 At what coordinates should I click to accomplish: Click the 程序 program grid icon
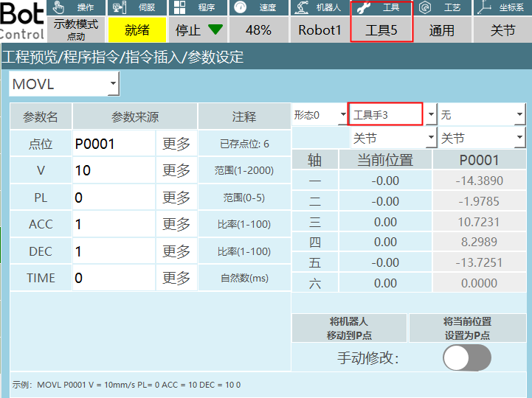pyautogui.click(x=179, y=7)
